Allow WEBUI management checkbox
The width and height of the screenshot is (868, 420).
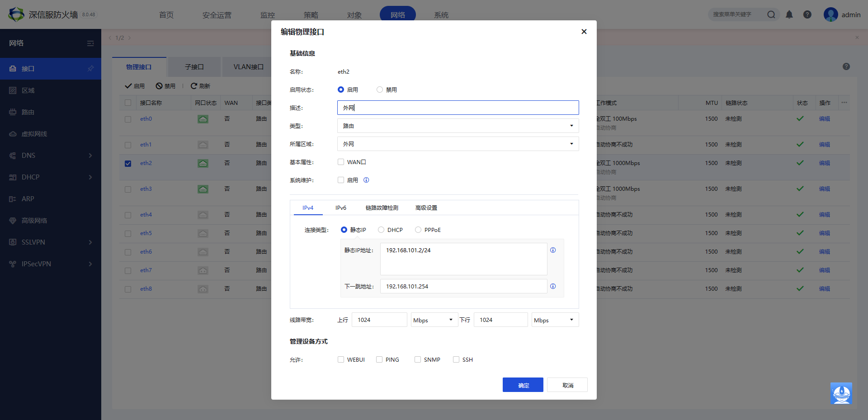tap(341, 359)
